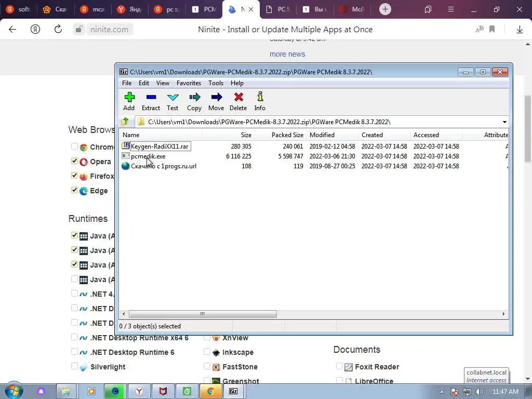Open the McAfee taskbar icon
This screenshot has height=399, width=532.
pos(163,391)
